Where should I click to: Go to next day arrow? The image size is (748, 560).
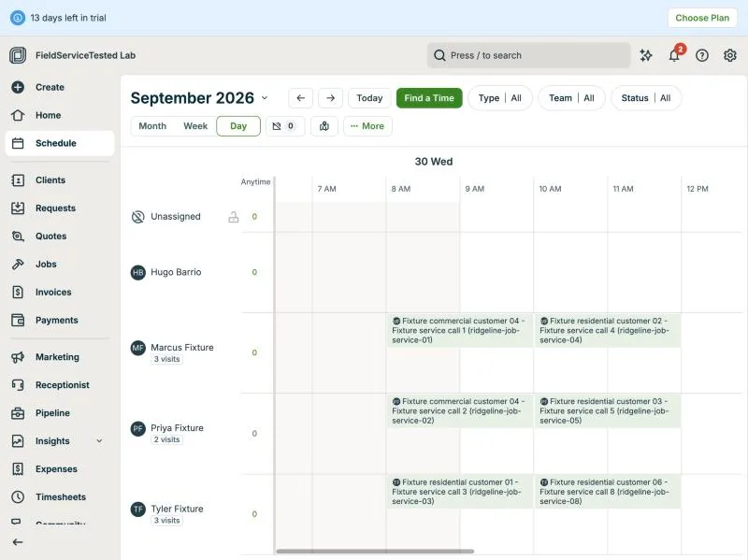click(x=331, y=98)
